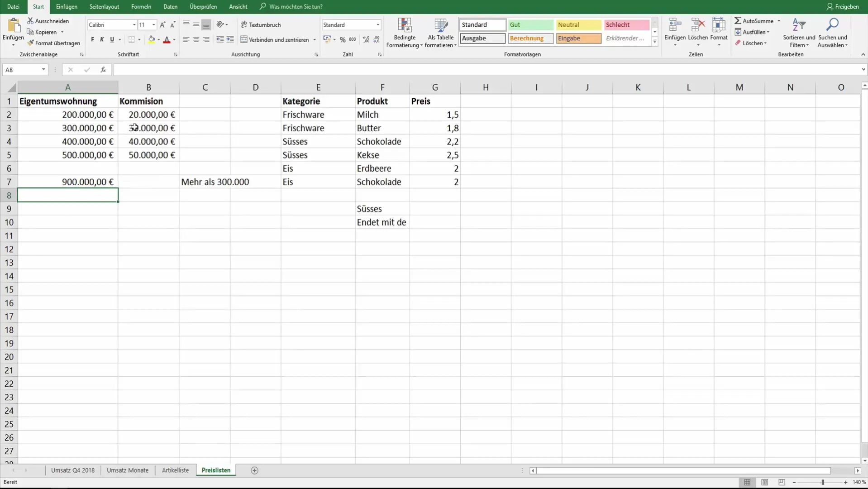Apply the Schlecht cell style
Image resolution: width=868 pixels, height=489 pixels.
[x=626, y=25]
